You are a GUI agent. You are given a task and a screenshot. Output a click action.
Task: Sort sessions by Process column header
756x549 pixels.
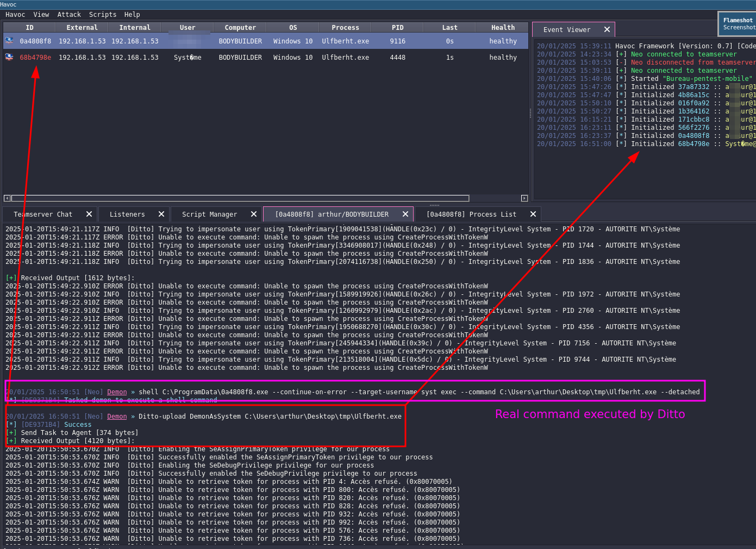pos(346,28)
